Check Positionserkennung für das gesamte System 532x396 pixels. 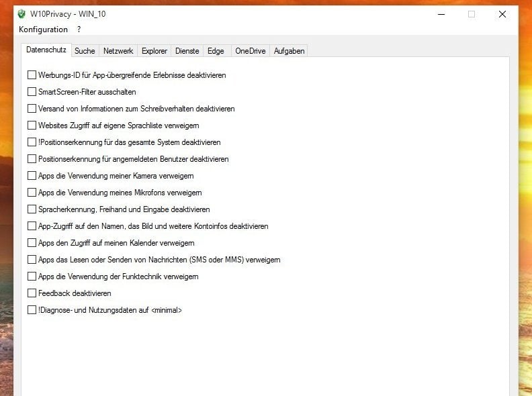[x=32, y=142]
